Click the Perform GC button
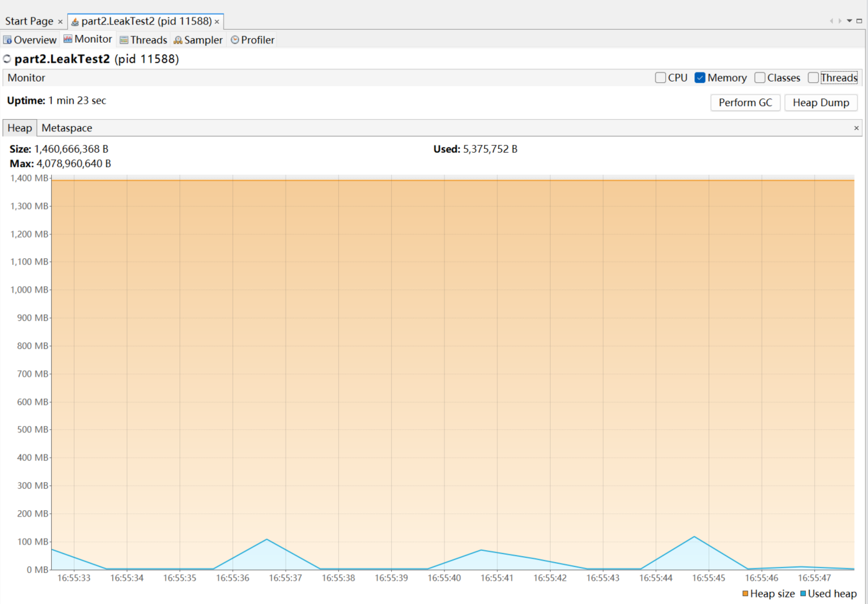868x604 pixels. (x=745, y=103)
